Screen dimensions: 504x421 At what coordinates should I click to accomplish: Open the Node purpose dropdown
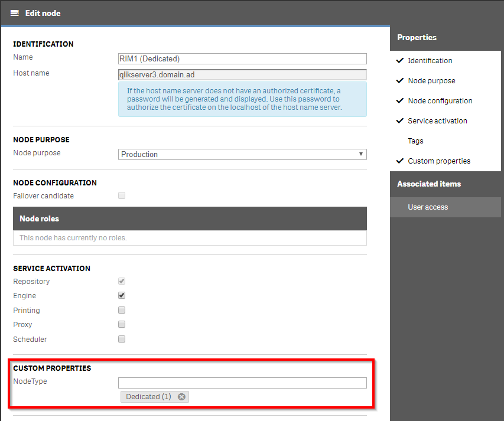pos(242,154)
